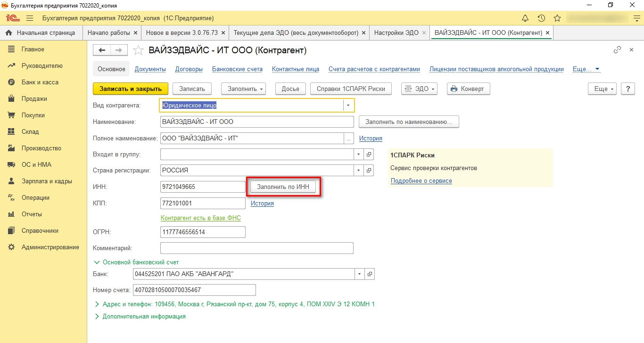Open the История link next to КПП
The width and height of the screenshot is (644, 343).
coord(262,204)
